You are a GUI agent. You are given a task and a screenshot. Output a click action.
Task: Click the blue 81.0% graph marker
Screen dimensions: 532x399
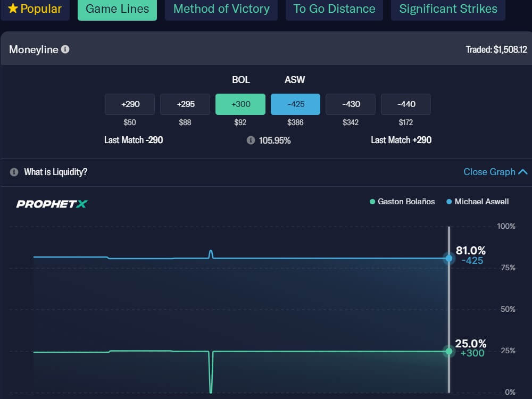point(449,259)
